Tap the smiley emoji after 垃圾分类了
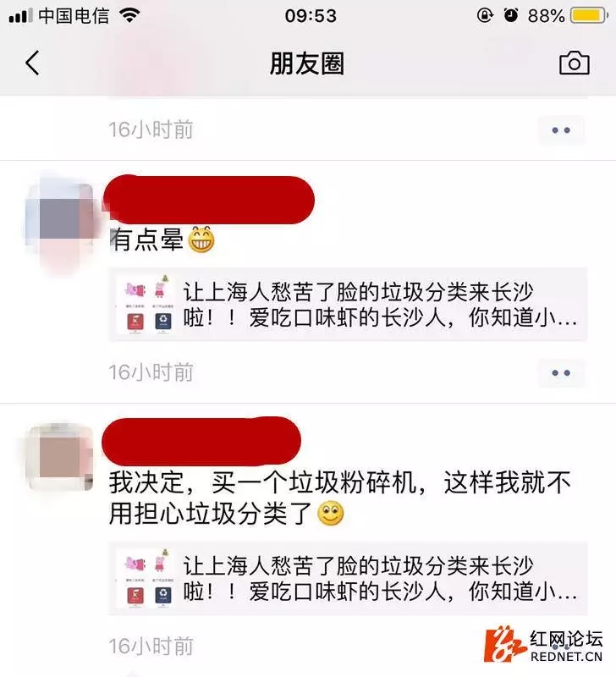The width and height of the screenshot is (616, 677). (x=331, y=514)
